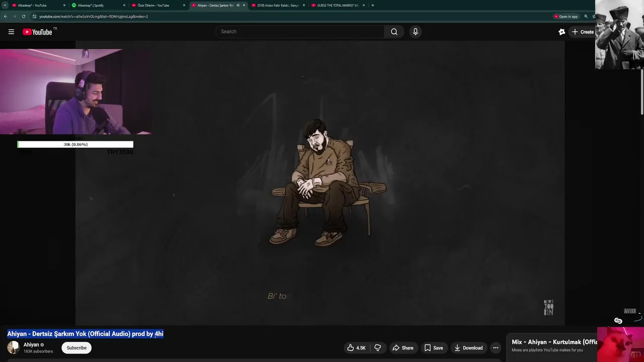Switch to the GUESS THE TOTAL MARKET tab

click(x=338, y=5)
